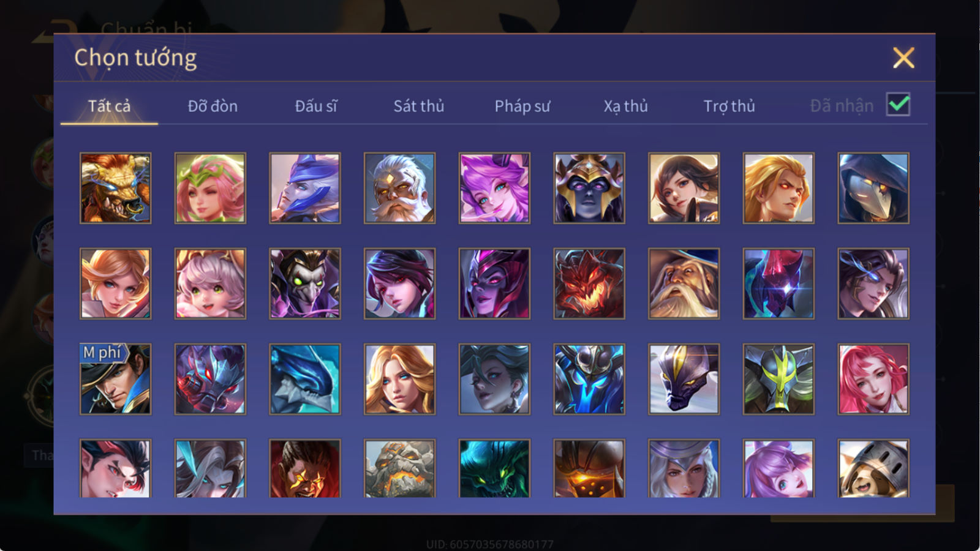Switch to the Đỡ đòn tab
980x551 pixels.
(213, 106)
